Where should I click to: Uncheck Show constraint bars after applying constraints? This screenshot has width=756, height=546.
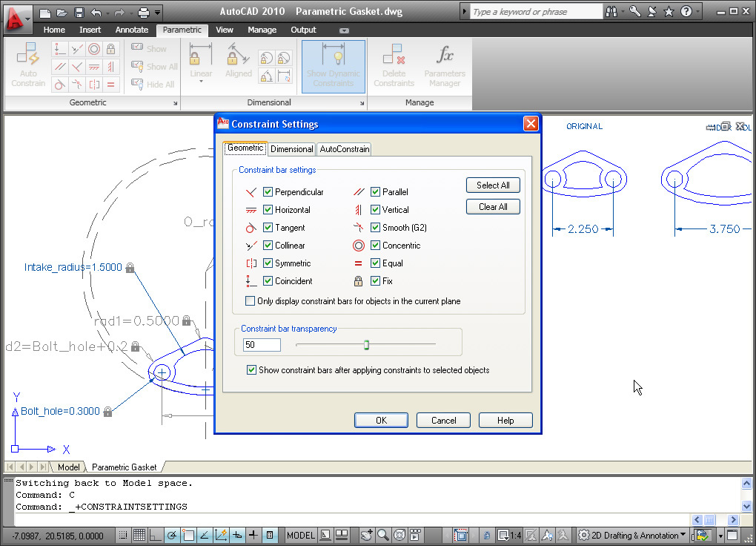click(251, 369)
